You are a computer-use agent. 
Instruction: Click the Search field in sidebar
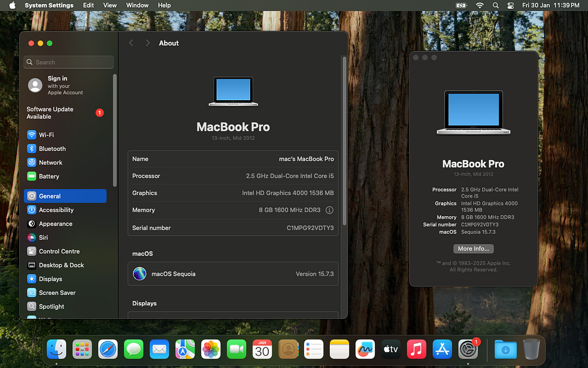(x=69, y=62)
